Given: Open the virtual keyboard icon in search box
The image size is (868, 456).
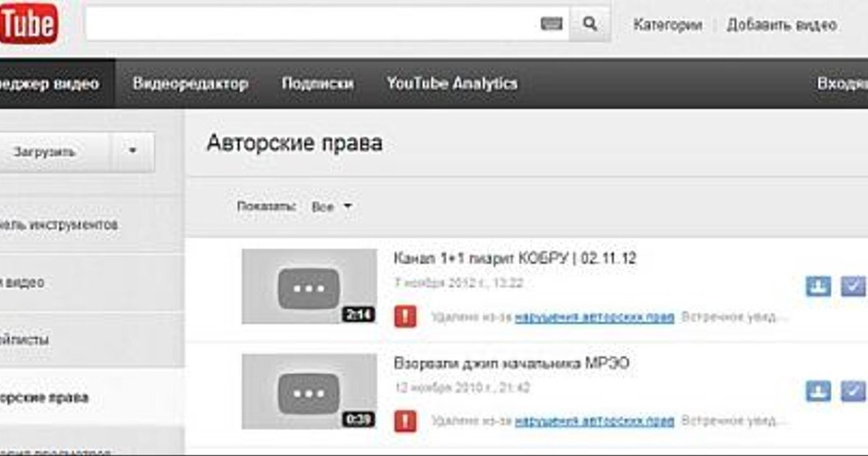Looking at the screenshot, I should 551,25.
